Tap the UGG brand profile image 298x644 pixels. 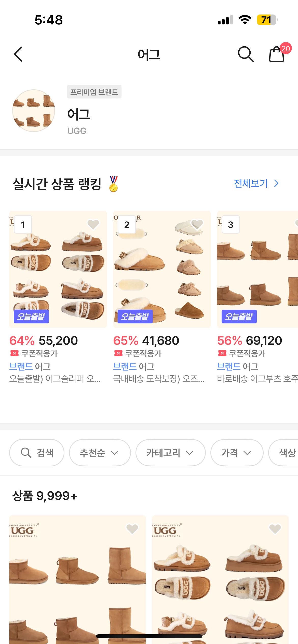click(34, 111)
